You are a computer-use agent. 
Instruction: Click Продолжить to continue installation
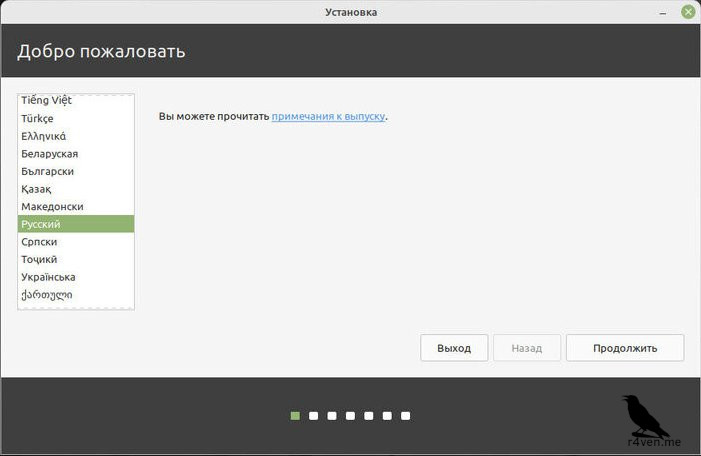[624, 348]
